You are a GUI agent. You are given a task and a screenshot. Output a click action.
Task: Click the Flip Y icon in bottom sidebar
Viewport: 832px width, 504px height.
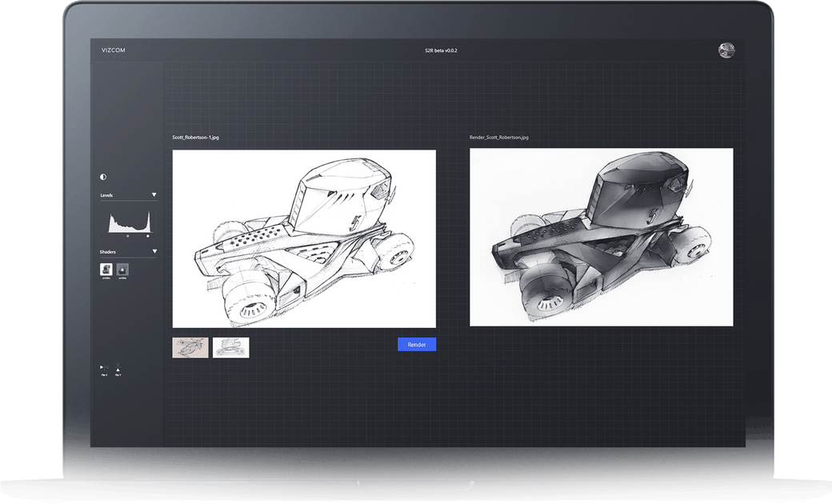pyautogui.click(x=118, y=367)
